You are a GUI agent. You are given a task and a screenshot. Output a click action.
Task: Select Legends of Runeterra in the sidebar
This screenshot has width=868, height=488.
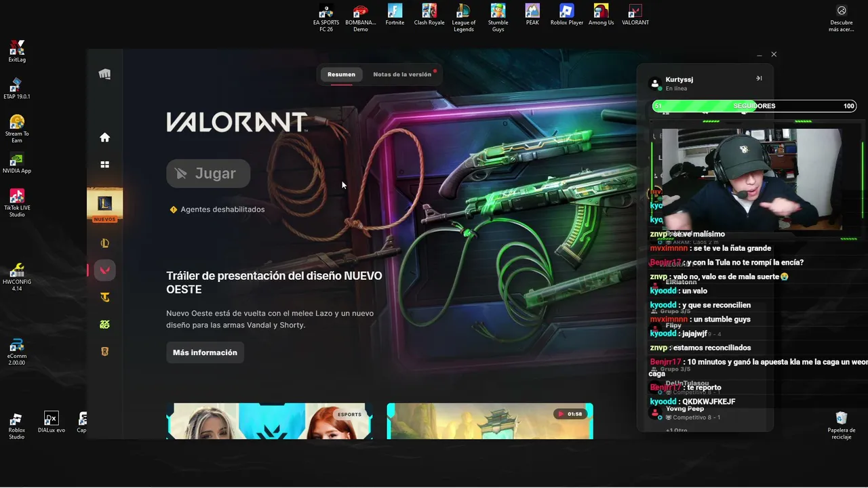click(104, 351)
